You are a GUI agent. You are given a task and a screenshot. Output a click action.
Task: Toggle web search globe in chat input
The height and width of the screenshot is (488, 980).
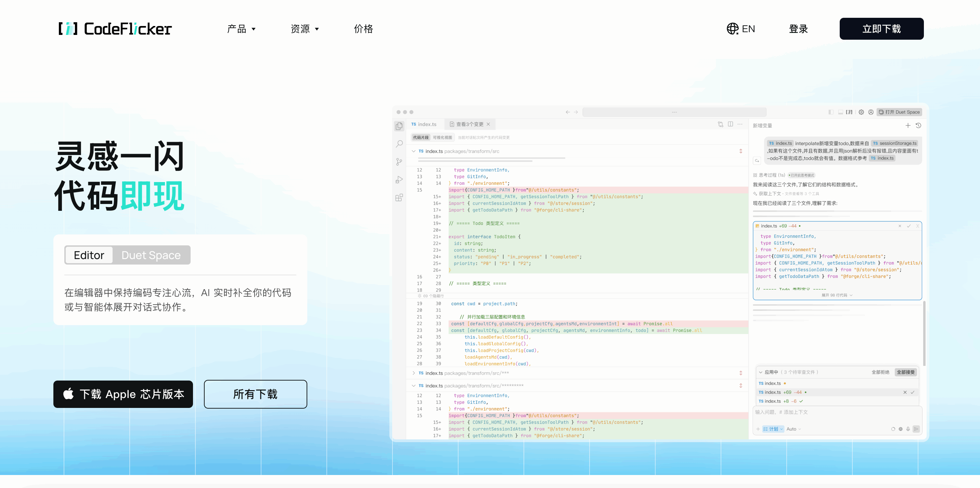901,429
